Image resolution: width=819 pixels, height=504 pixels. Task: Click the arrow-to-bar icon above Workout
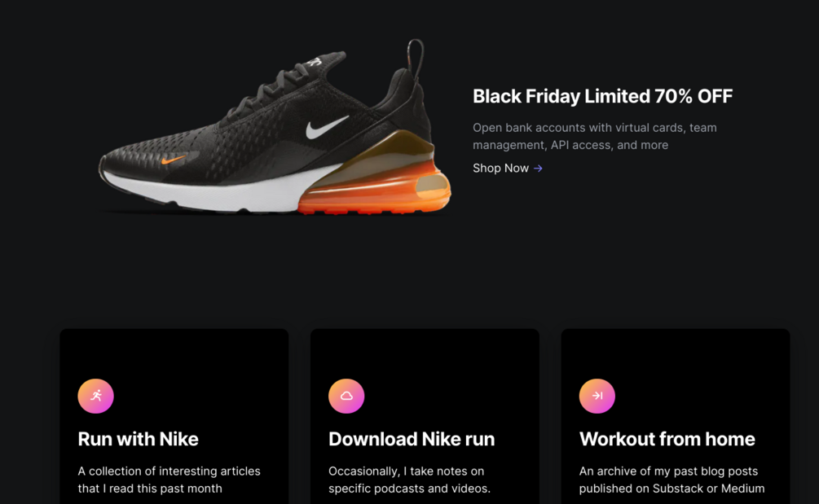[597, 396]
